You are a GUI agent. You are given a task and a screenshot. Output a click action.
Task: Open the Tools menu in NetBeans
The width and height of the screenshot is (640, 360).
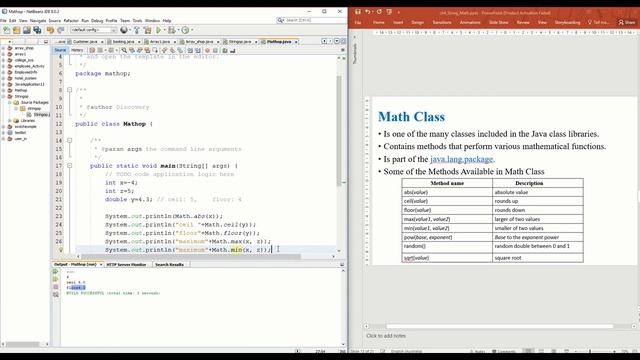(137, 20)
